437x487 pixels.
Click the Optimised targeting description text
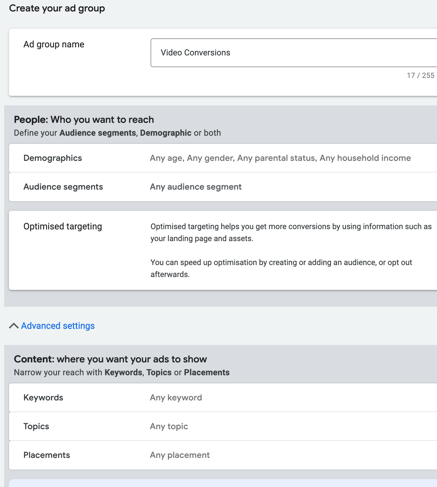291,250
